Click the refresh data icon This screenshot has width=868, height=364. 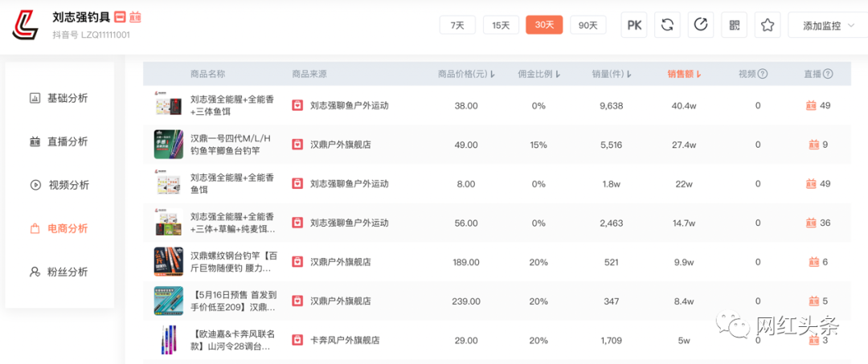click(x=667, y=25)
